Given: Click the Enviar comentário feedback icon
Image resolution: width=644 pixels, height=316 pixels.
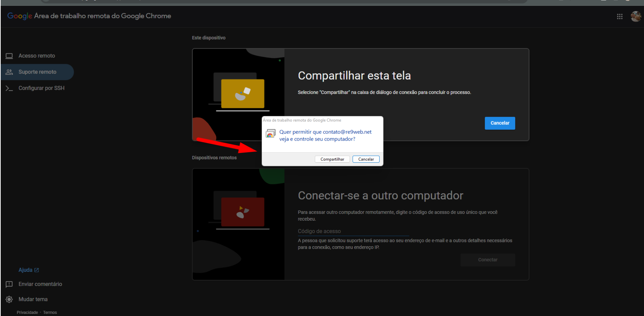Looking at the screenshot, I should point(9,284).
